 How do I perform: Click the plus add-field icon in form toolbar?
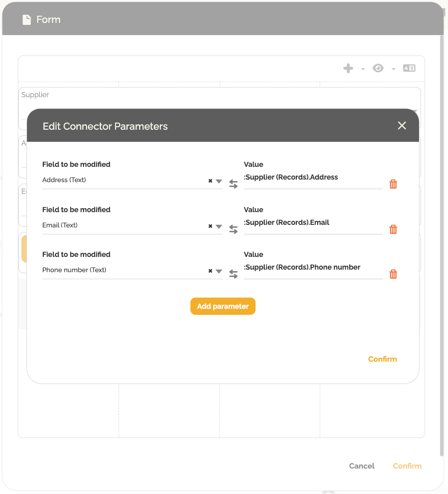click(x=348, y=68)
